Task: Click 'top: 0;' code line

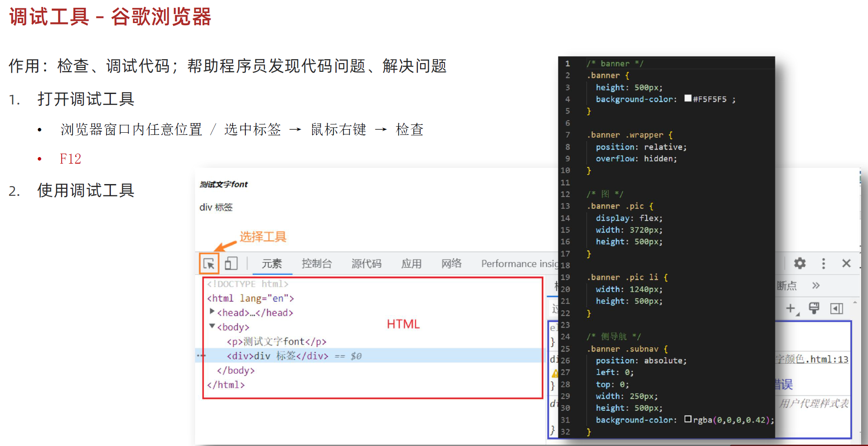Action: click(x=612, y=385)
